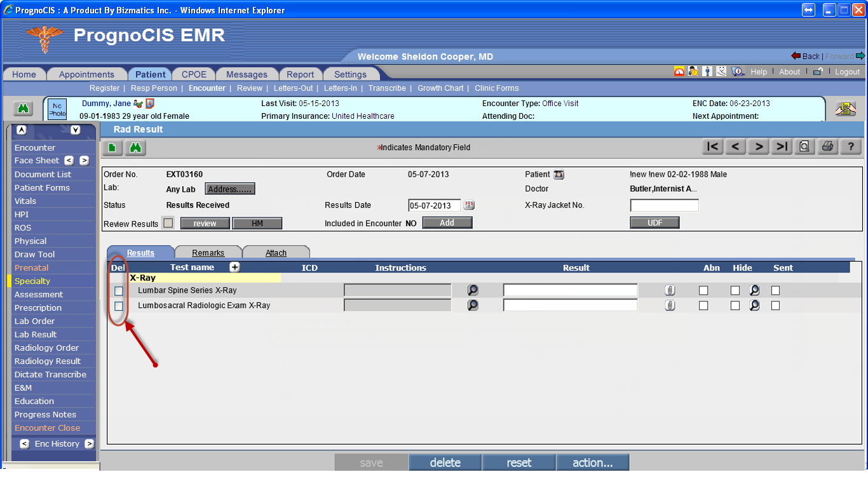The image size is (868, 479).
Task: Click Enc History left arrow
Action: point(24,444)
